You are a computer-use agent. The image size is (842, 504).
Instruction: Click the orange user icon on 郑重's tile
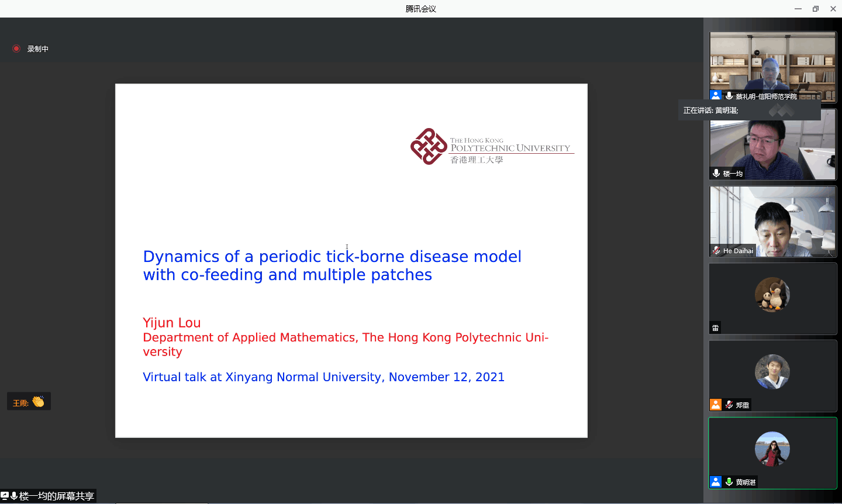click(716, 405)
